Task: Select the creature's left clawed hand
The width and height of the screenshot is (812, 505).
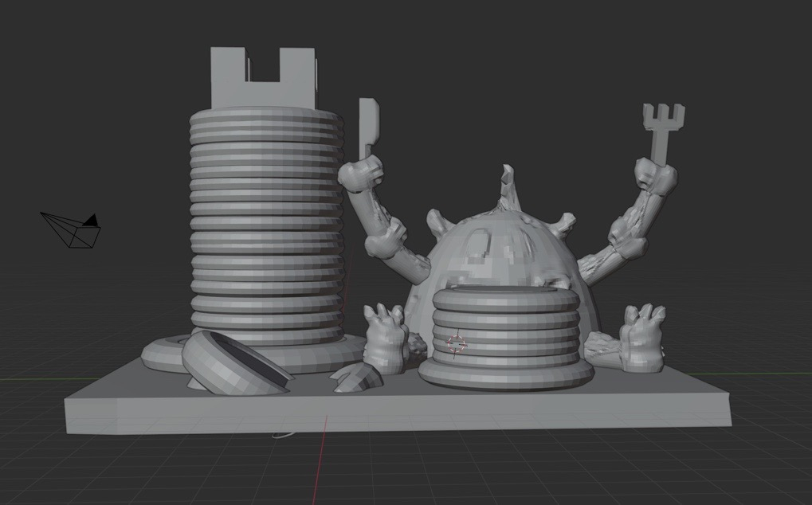Action: tap(386, 338)
